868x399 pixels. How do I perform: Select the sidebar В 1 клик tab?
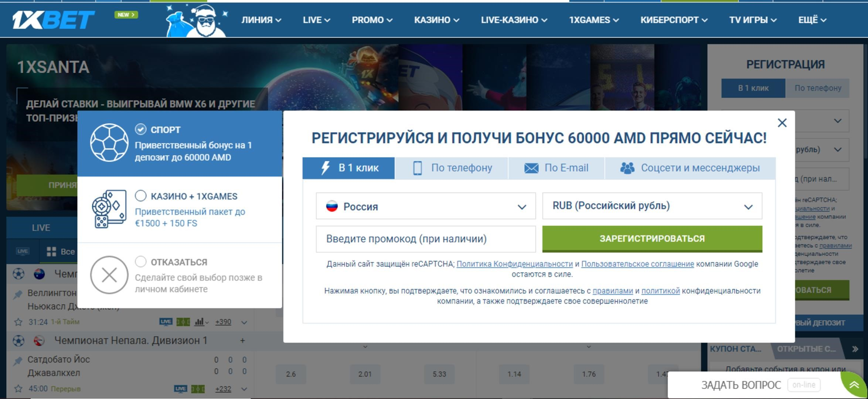(753, 88)
